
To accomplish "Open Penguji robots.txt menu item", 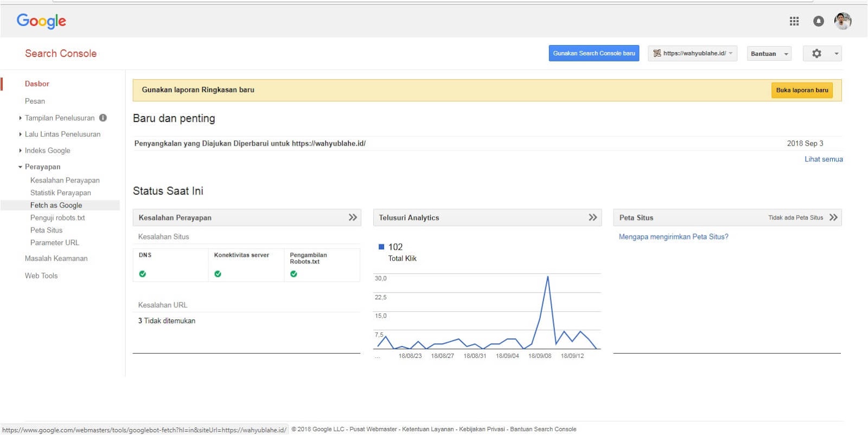I will point(58,218).
